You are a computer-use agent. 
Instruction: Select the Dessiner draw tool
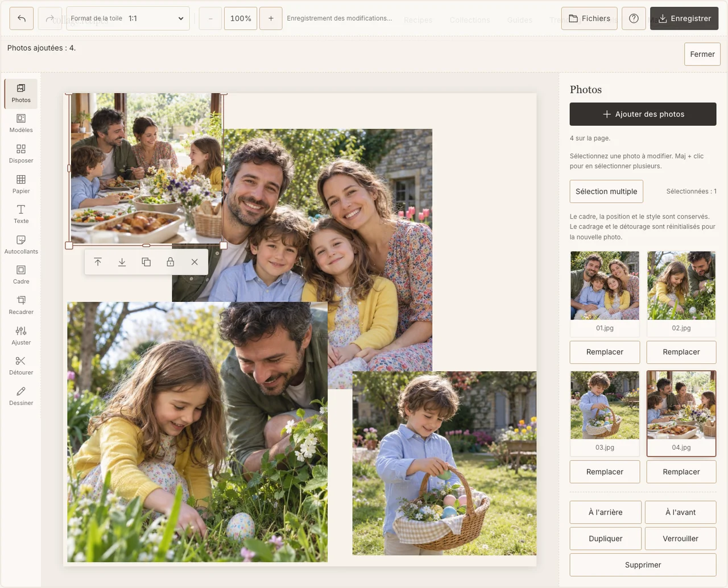click(x=21, y=396)
